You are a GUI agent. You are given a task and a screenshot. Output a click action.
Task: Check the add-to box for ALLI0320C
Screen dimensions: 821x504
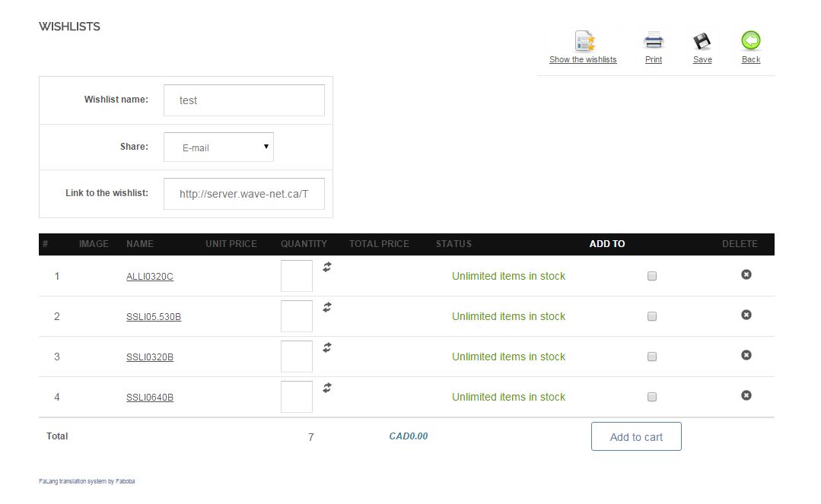tap(652, 277)
